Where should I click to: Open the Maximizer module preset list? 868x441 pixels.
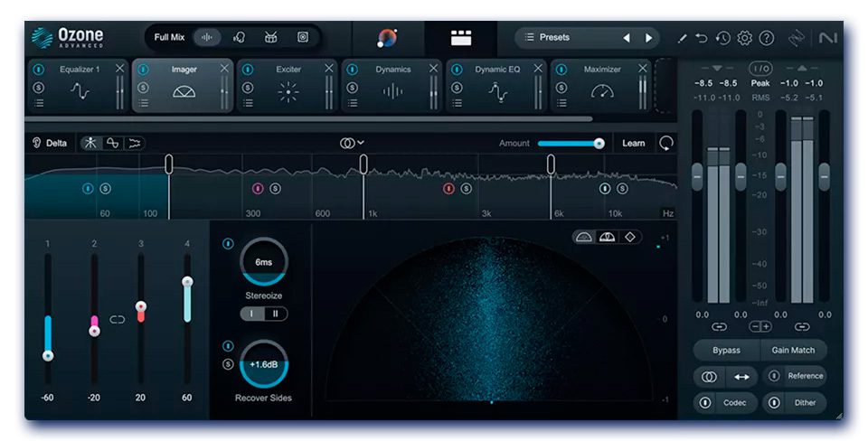[561, 103]
